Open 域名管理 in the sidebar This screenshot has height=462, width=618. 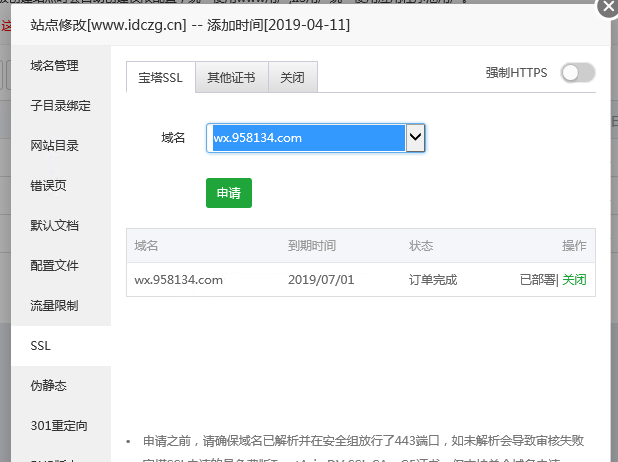tap(55, 66)
